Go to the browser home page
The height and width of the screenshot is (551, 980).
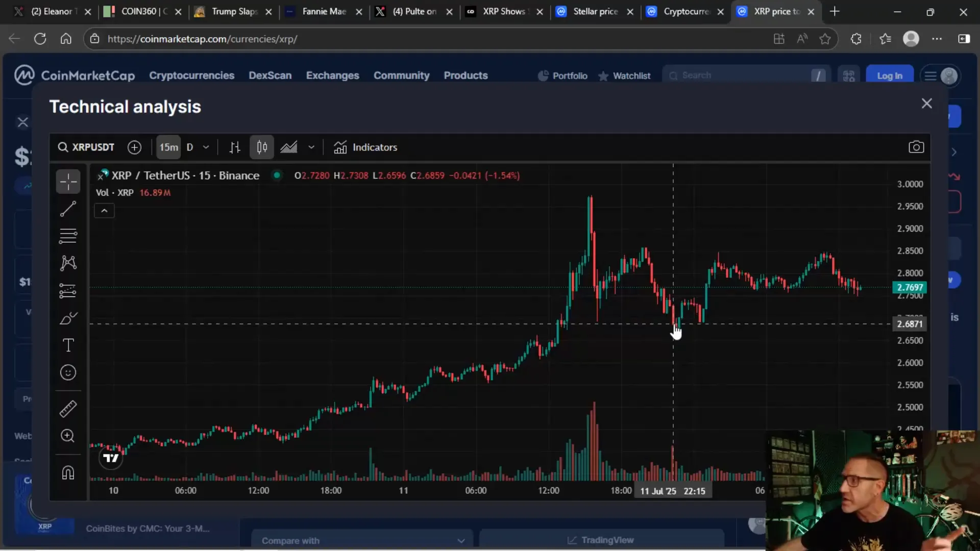point(66,39)
